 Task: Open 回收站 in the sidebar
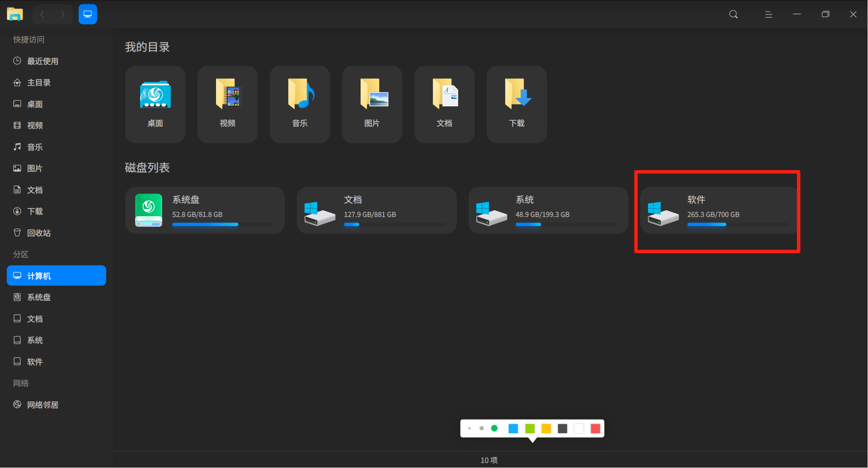[x=56, y=233]
